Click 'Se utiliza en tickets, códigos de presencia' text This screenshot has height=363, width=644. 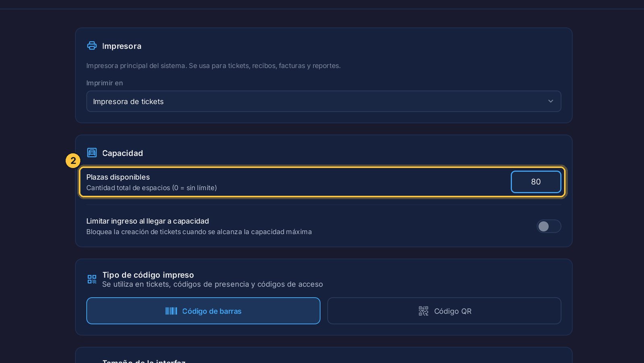coord(213,284)
